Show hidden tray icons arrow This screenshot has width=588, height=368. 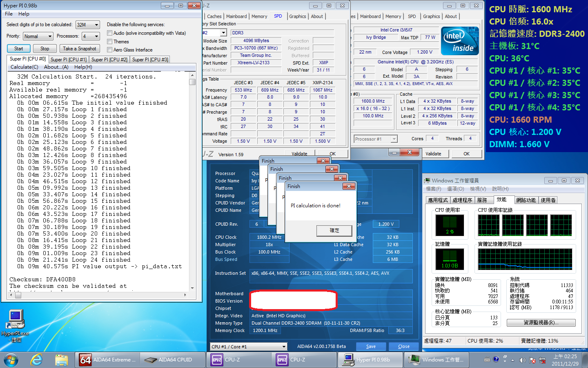(512, 360)
